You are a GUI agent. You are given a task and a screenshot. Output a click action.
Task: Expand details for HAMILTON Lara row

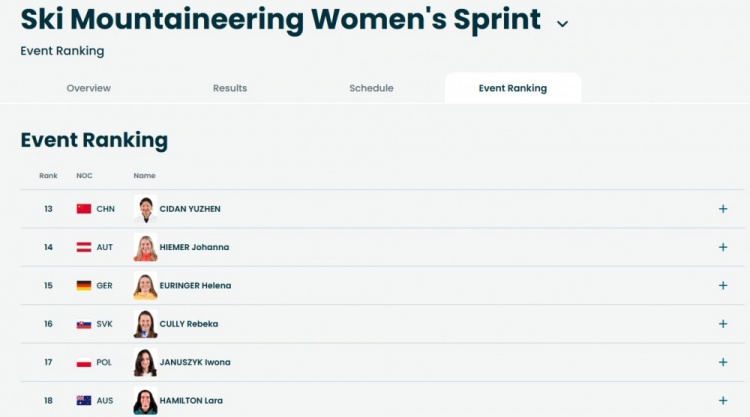pos(723,400)
